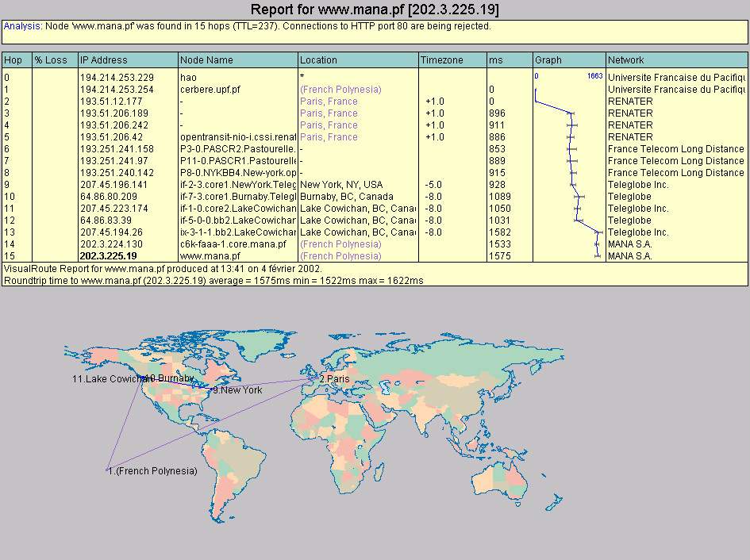The image size is (750, 560).
Task: Click the 2.Paris label on the map
Action: (x=334, y=380)
